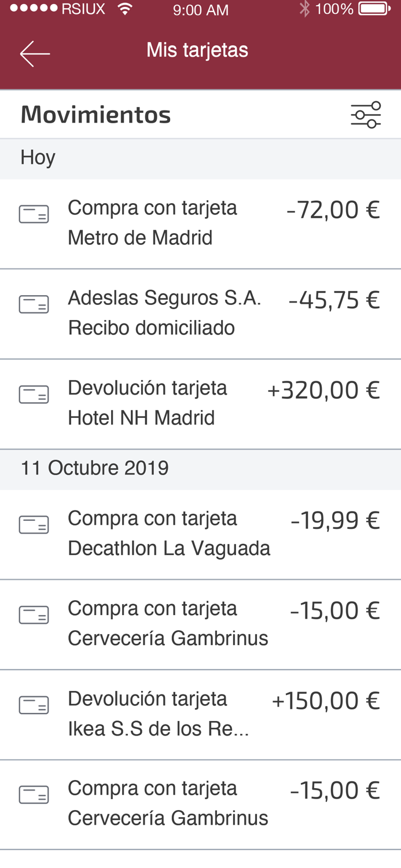
Task: Tap the last Cervecería Gambrinus -15,00 € entry
Action: point(200,803)
